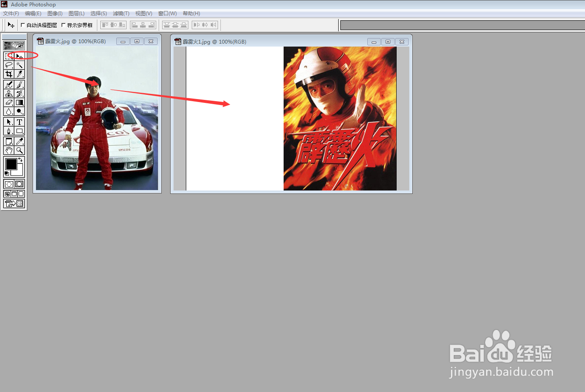Click Distribute Horizontal Centers button
The height and width of the screenshot is (392, 585).
coord(205,25)
